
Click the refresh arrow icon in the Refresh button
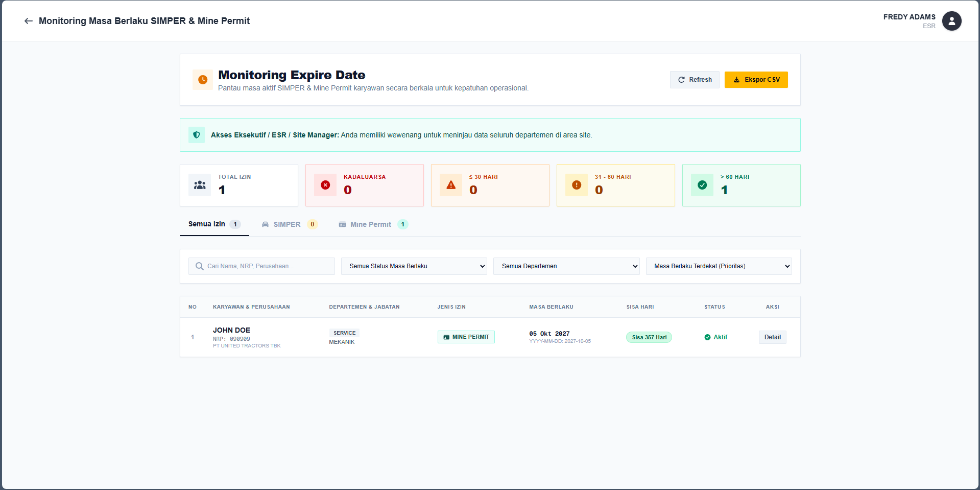pos(681,80)
